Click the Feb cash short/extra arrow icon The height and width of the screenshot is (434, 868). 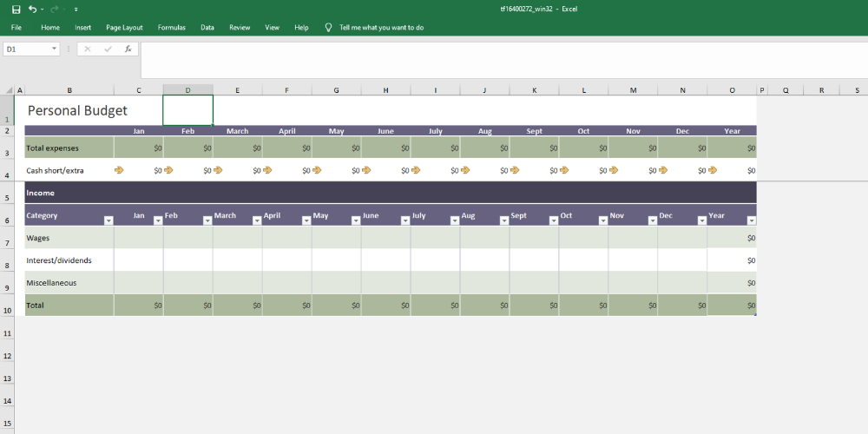click(169, 170)
